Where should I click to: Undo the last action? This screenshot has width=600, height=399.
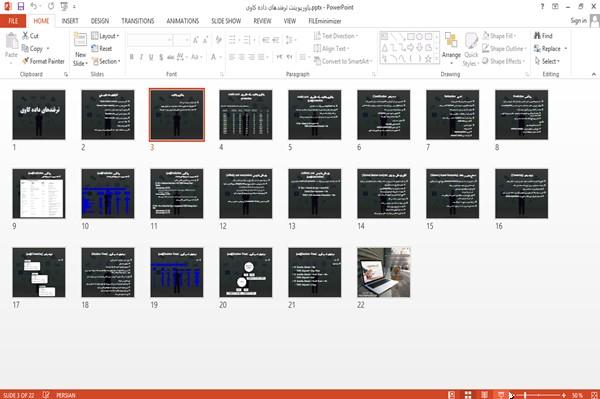click(34, 7)
